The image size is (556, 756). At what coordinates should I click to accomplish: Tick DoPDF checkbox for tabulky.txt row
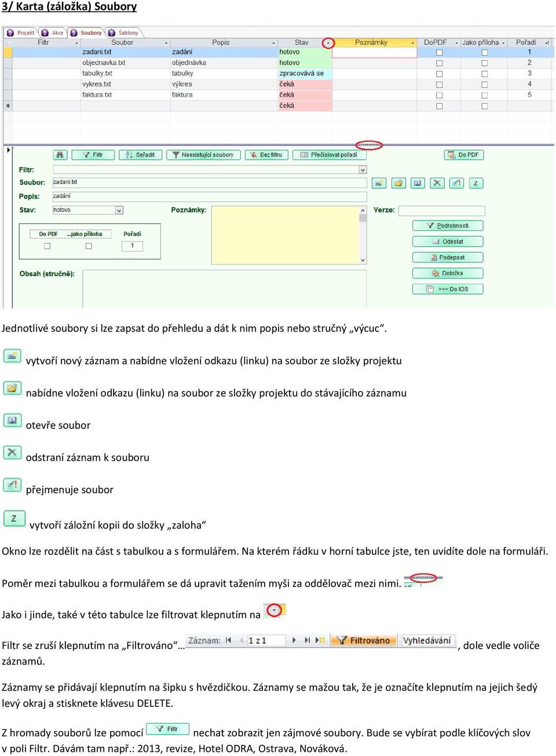click(439, 74)
